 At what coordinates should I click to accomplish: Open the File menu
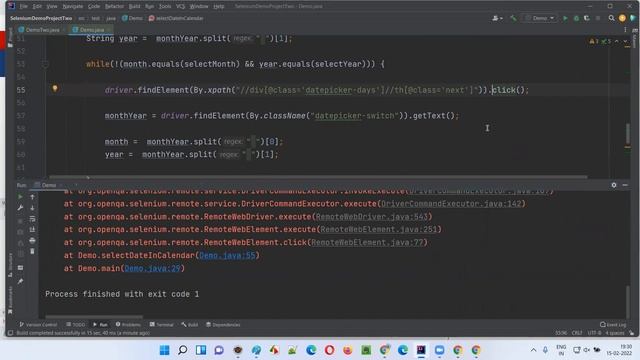click(24, 7)
